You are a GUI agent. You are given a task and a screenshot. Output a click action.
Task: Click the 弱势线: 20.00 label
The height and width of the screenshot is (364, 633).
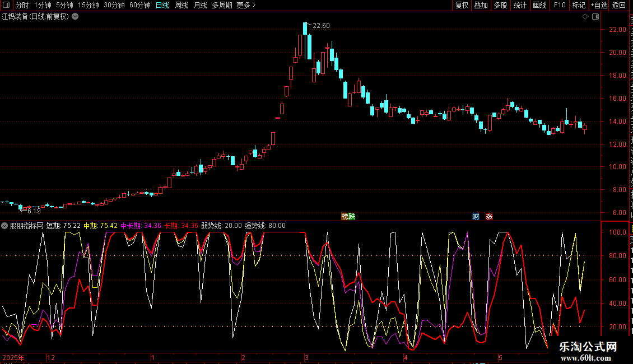[x=221, y=226]
